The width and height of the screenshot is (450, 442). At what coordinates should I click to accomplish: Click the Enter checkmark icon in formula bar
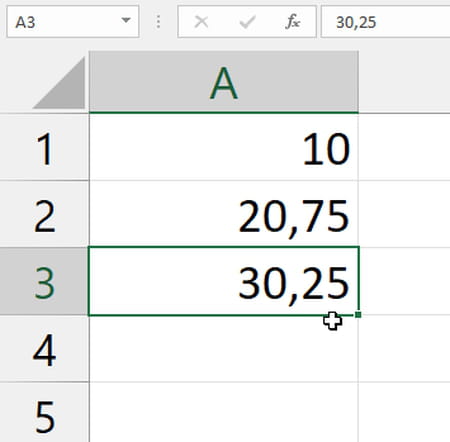(x=247, y=22)
